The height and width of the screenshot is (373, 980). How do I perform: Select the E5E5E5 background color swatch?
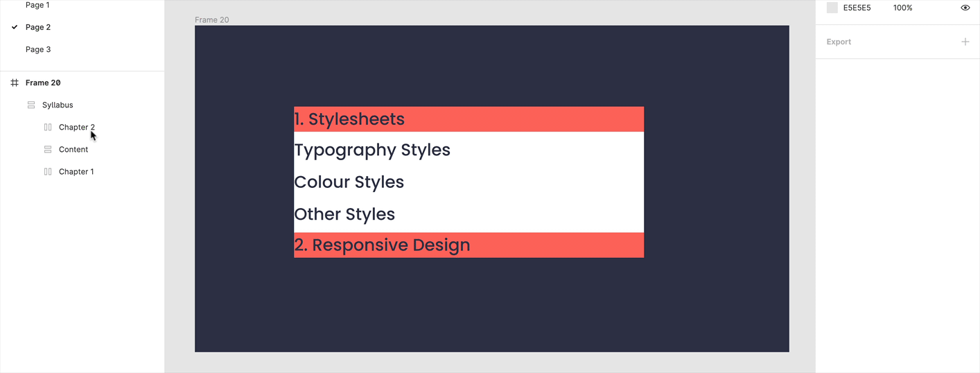click(832, 8)
